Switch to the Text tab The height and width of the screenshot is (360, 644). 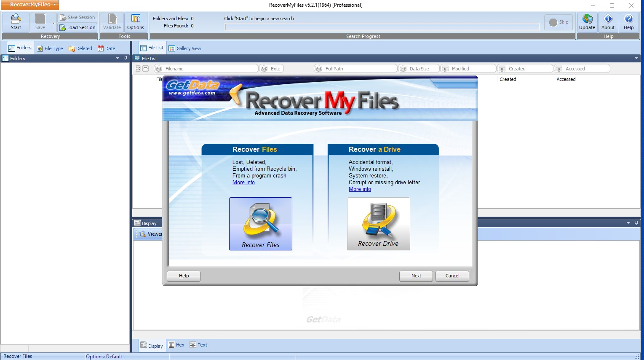point(198,345)
